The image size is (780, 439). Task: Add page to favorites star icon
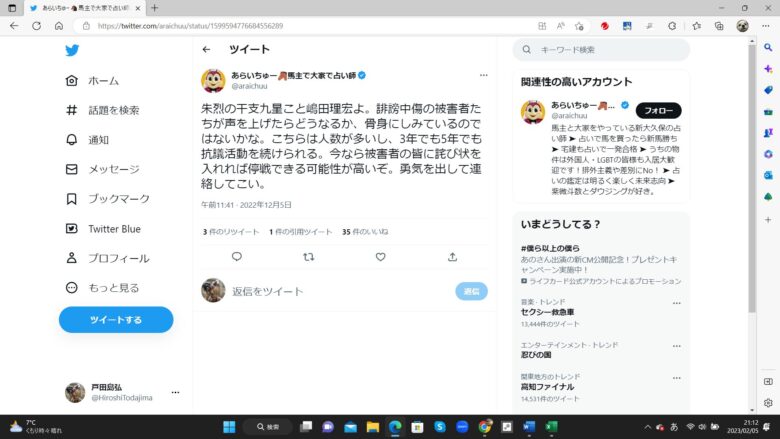pyautogui.click(x=579, y=26)
